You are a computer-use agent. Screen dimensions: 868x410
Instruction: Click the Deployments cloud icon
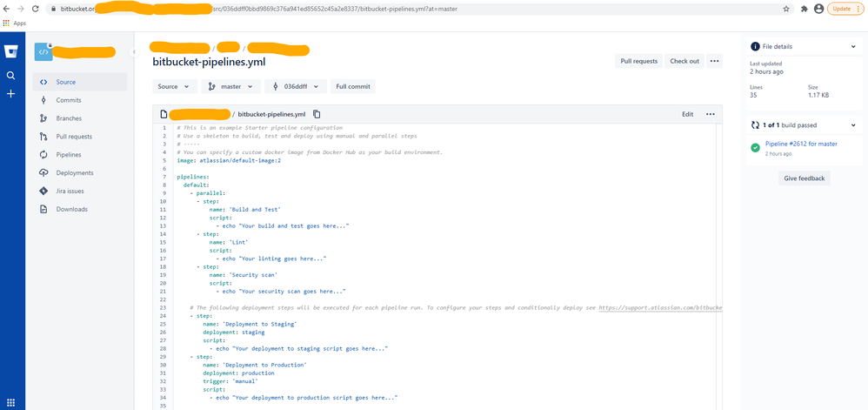pyautogui.click(x=43, y=173)
